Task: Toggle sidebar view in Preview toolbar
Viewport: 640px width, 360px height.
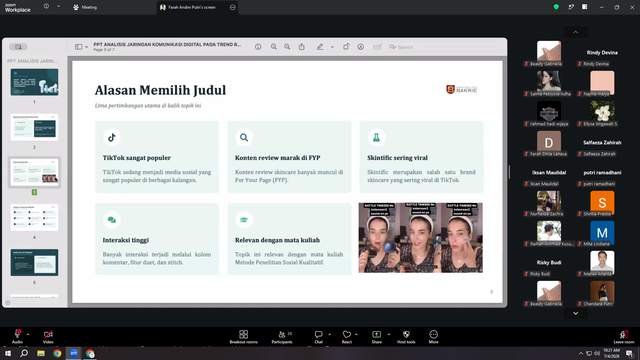Action: coord(78,47)
